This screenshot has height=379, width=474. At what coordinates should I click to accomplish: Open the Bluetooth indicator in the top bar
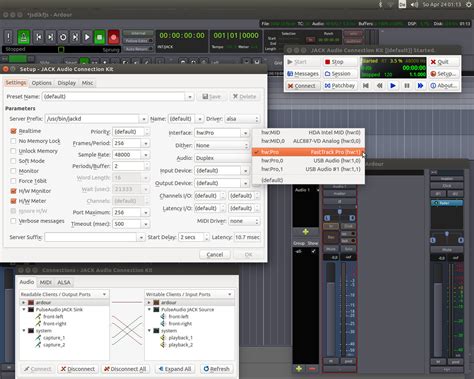381,4
